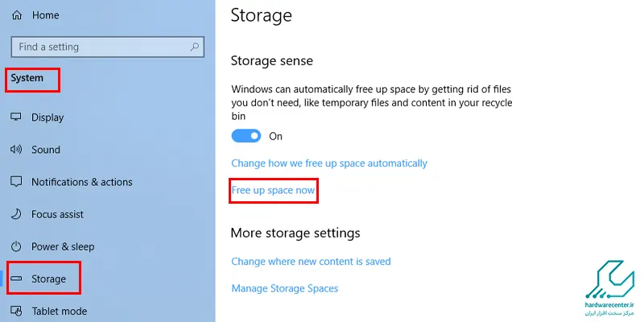
Task: Click the Free up space now link
Action: pos(273,191)
